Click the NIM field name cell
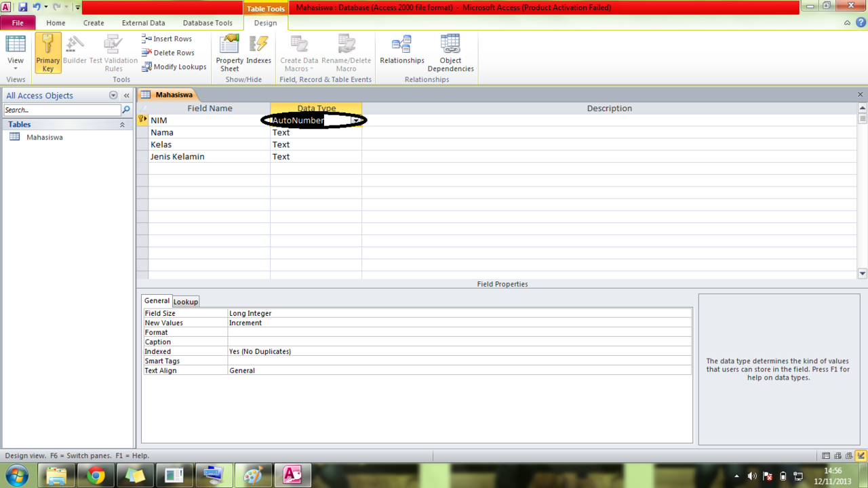The width and height of the screenshot is (868, 488). tap(210, 120)
